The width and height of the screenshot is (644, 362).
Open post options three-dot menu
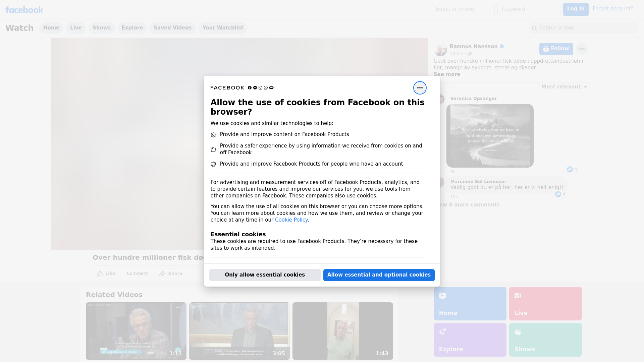click(582, 49)
